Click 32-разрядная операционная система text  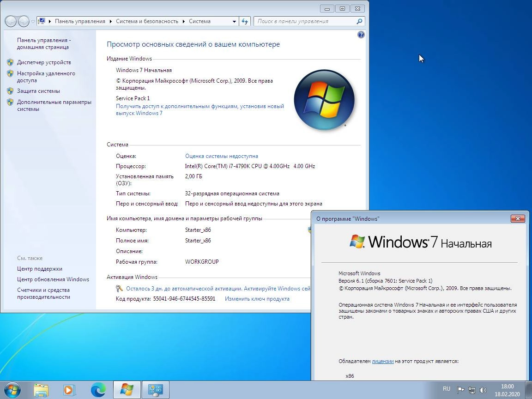(x=232, y=194)
